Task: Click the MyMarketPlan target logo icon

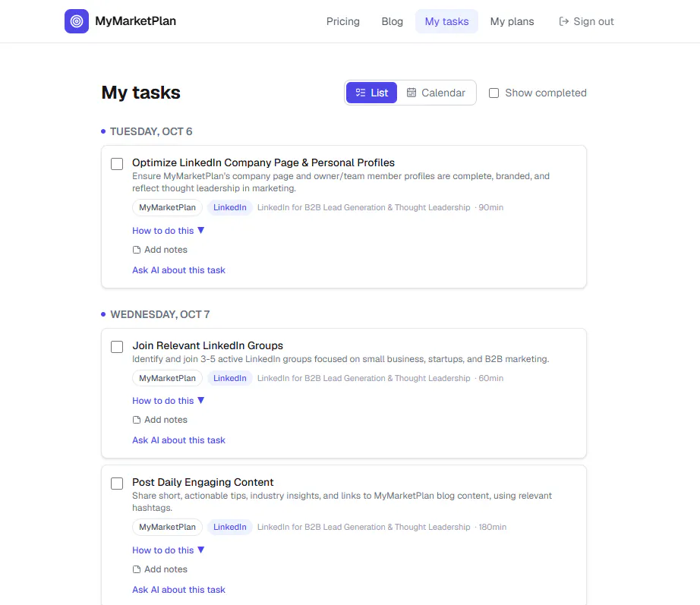Action: (x=77, y=21)
